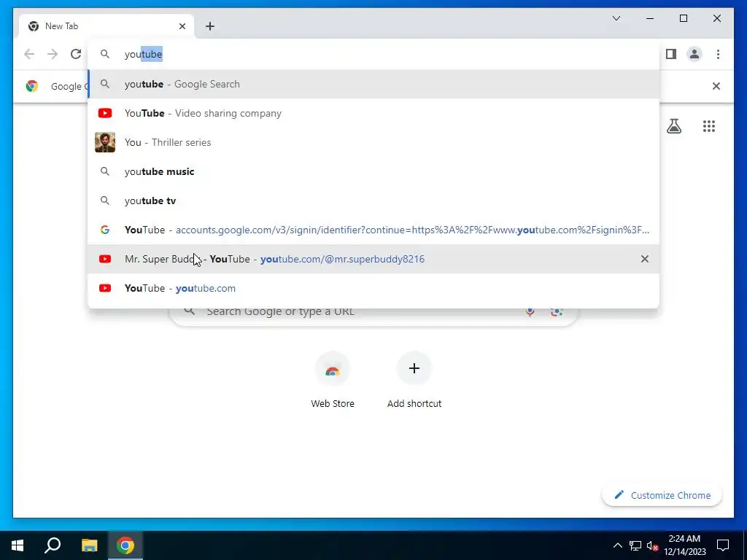Show hidden system tray icons

(x=617, y=545)
